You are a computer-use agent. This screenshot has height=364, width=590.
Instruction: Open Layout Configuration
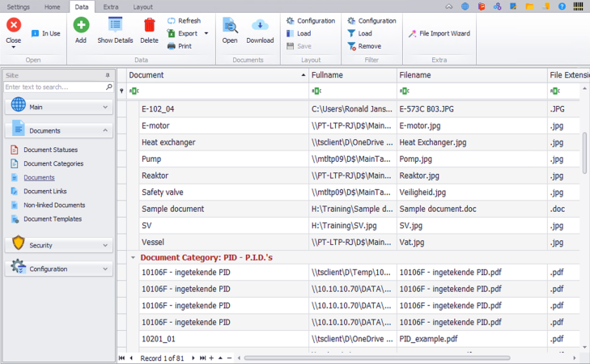pyautogui.click(x=311, y=21)
